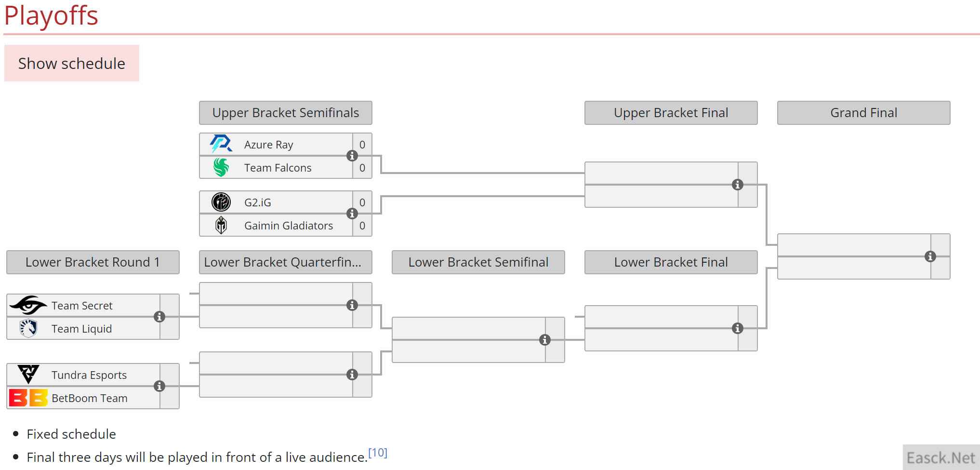Click the Tundra Esports logo
This screenshot has height=470, width=980.
[x=28, y=375]
